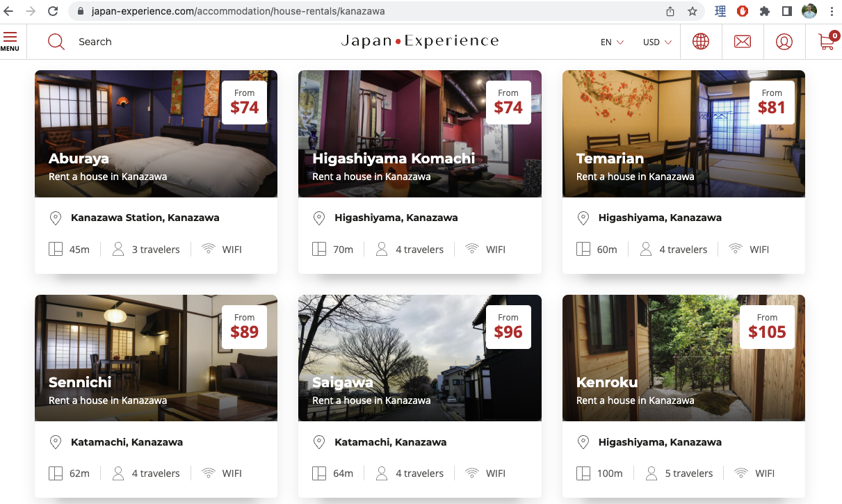Viewport: 842px width, 504px height.
Task: Expand the USD currency dropdown
Action: (657, 42)
